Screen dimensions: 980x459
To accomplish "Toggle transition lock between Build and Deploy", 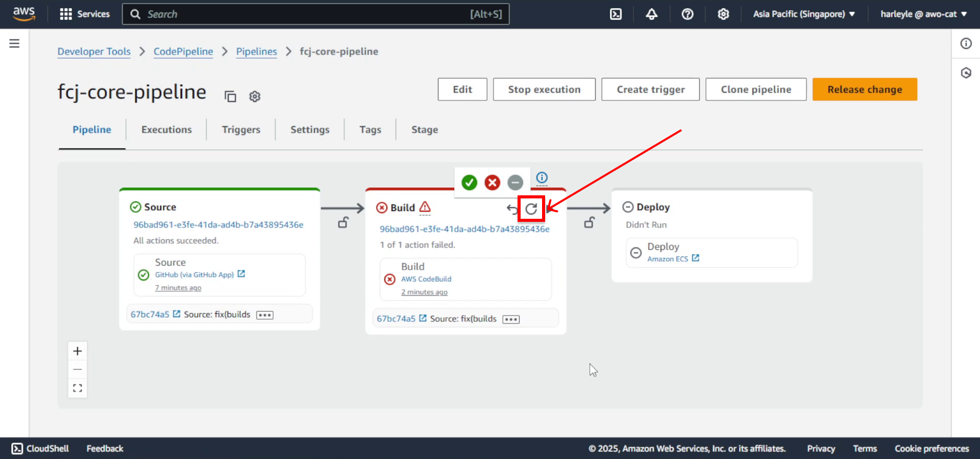I will point(589,222).
